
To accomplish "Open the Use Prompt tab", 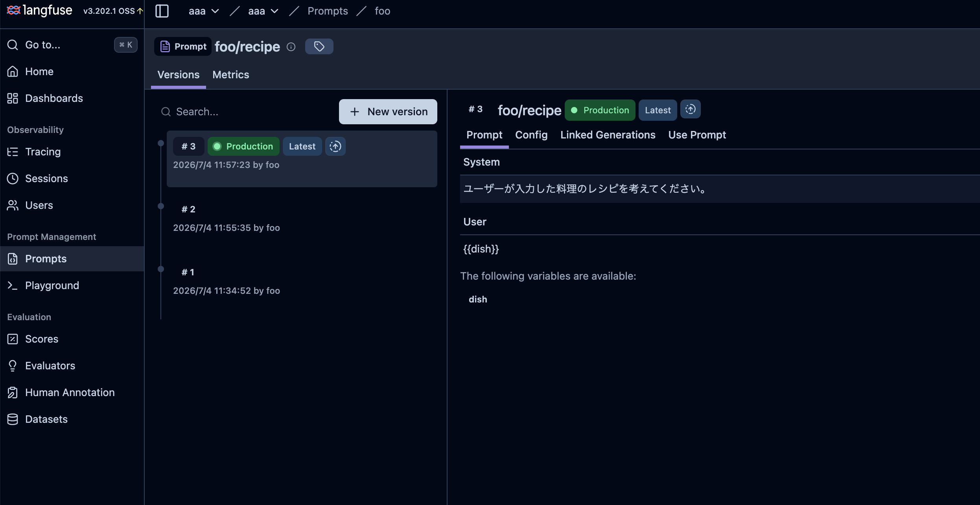I will 697,135.
